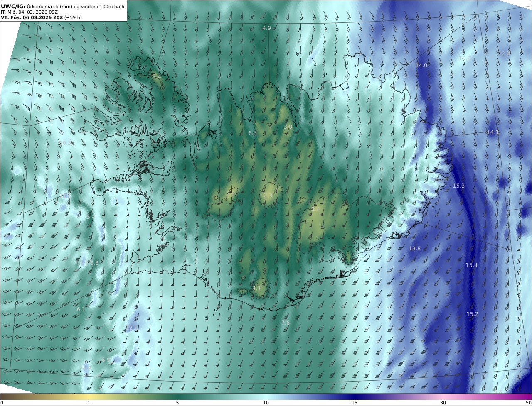Click the color scale tick labeled 1
Viewport: 532px width, 406px height.
pyautogui.click(x=89, y=403)
